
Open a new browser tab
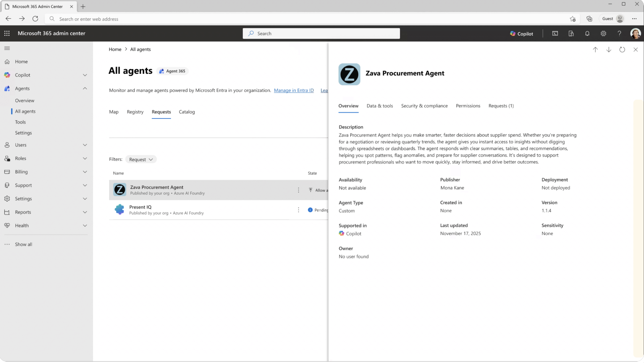point(83,6)
